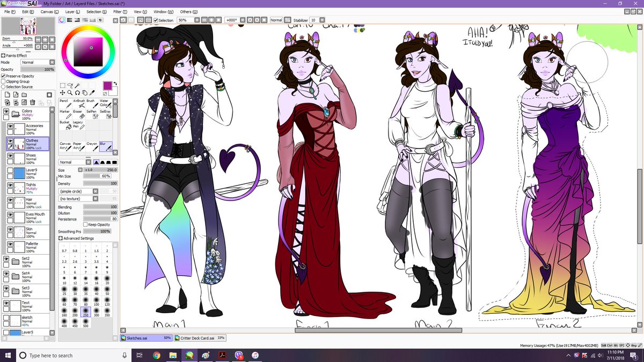Click the navigator canvas thumbnail
Screen dimensions: 644x362
[x=28, y=26]
